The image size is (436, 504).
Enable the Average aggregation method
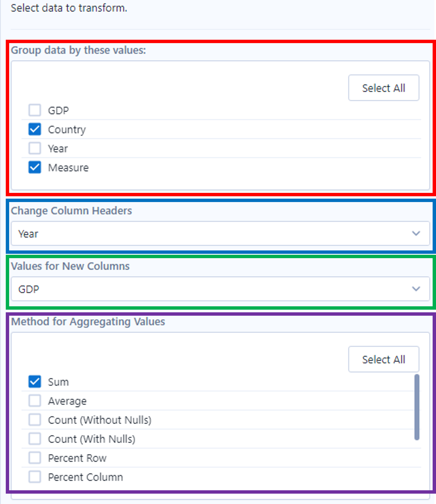tap(35, 400)
